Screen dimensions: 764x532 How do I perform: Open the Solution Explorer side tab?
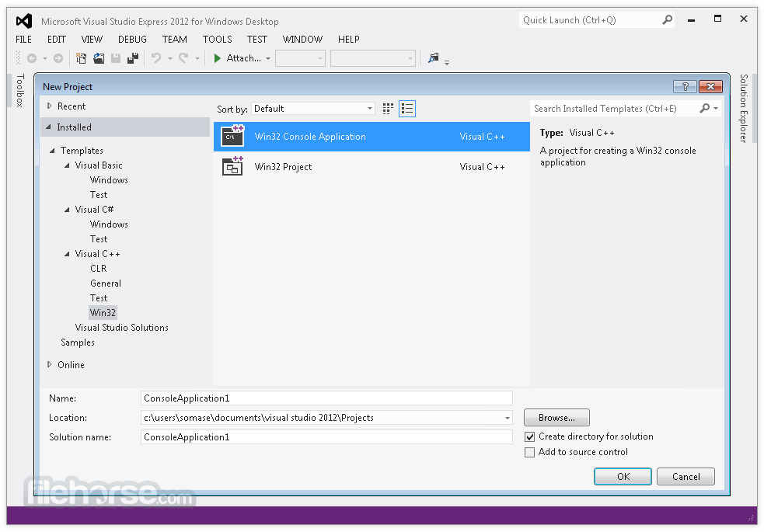pyautogui.click(x=744, y=108)
